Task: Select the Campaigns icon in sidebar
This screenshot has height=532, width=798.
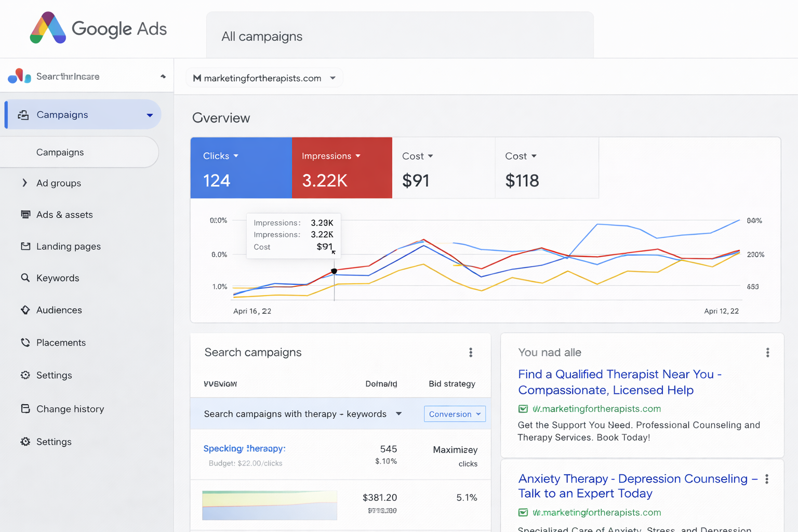Action: click(24, 114)
